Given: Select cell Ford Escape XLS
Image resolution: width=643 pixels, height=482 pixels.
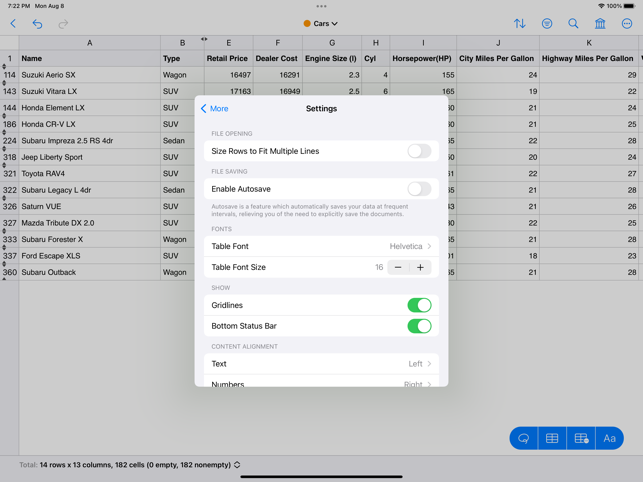Looking at the screenshot, I should pos(89,256).
